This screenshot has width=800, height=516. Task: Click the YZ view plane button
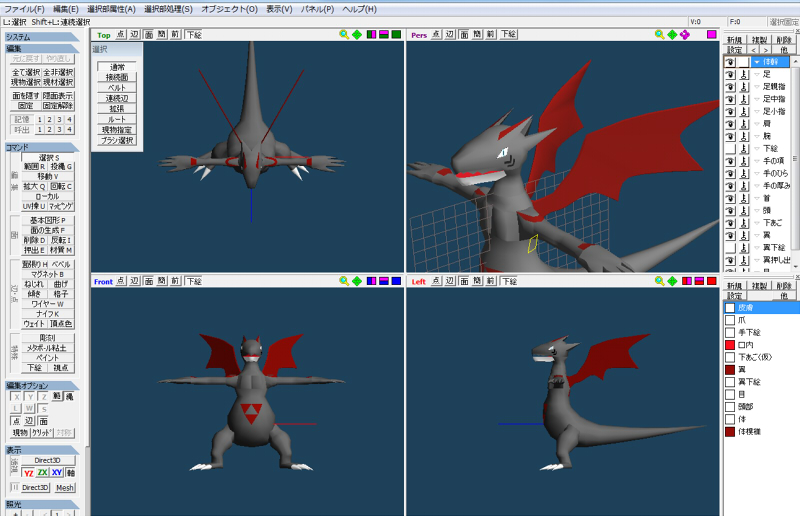(x=29, y=473)
